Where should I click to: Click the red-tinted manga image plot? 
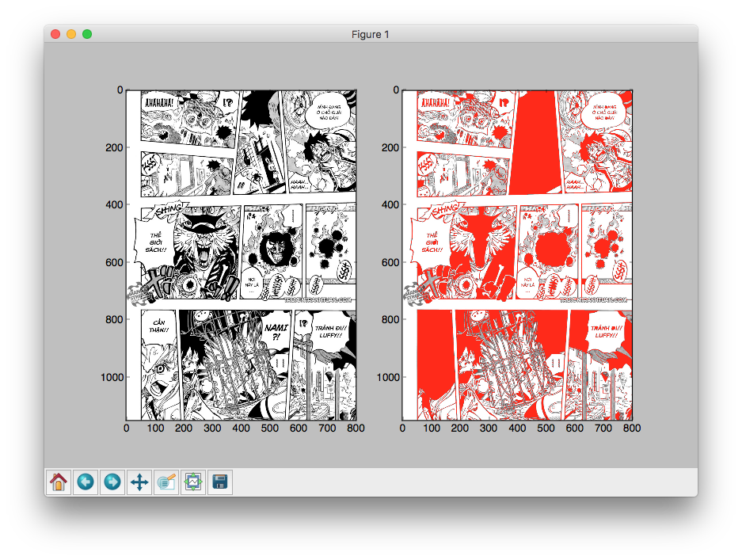pos(517,255)
